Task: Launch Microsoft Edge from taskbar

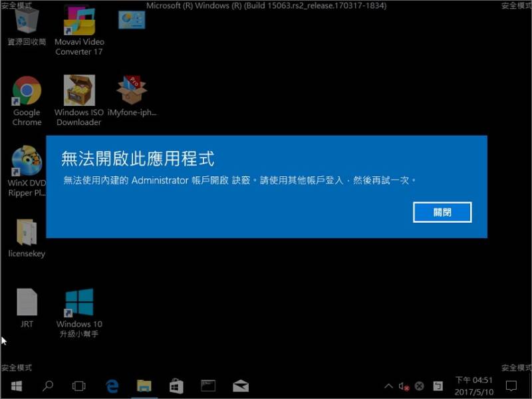Action: 112,386
